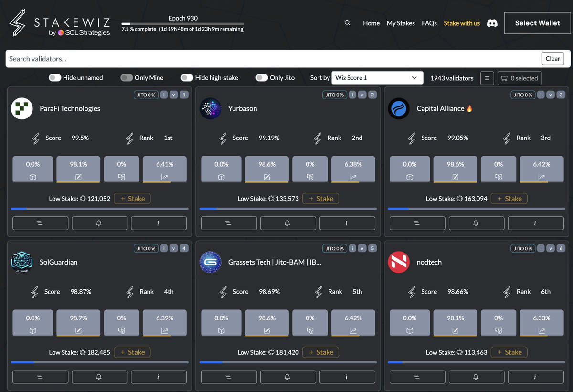
Task: Open the cart with 0 selected
Action: coord(520,78)
